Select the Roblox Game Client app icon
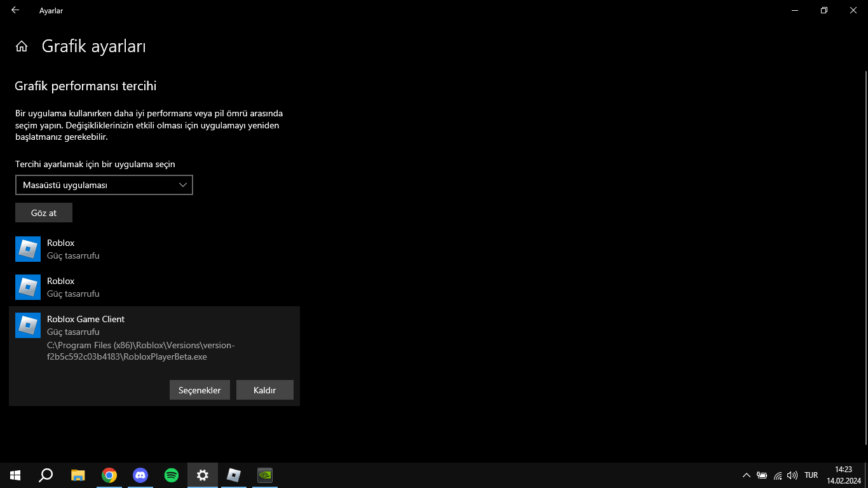This screenshot has width=868, height=488. (x=28, y=325)
